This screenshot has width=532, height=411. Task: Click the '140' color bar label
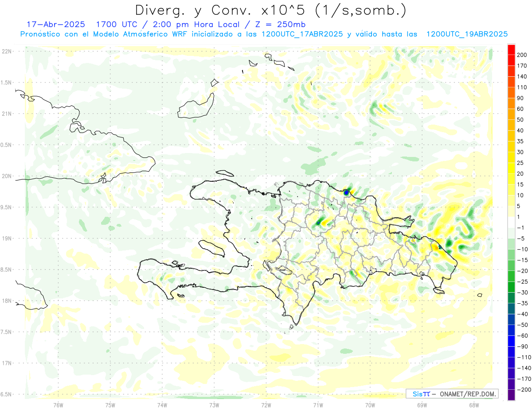pyautogui.click(x=522, y=76)
